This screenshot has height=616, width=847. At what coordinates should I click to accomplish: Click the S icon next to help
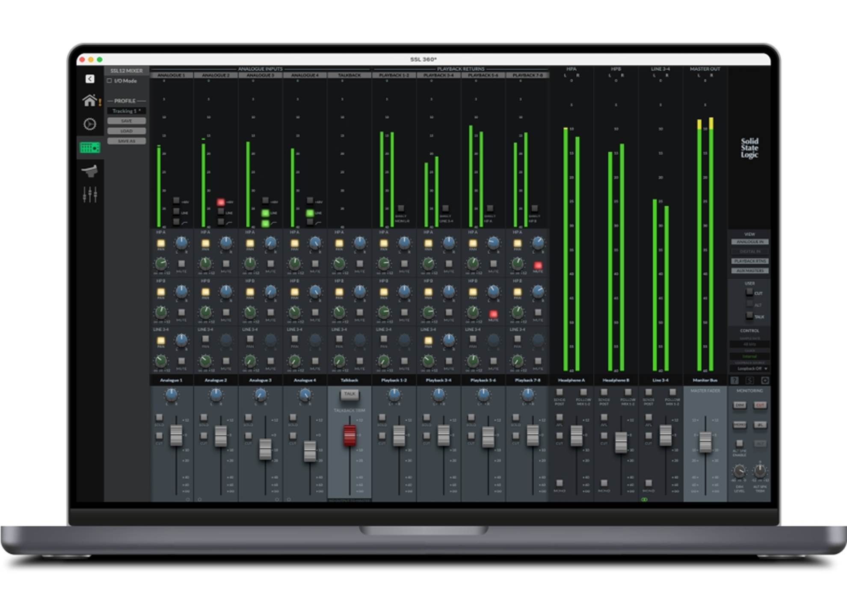pyautogui.click(x=749, y=380)
